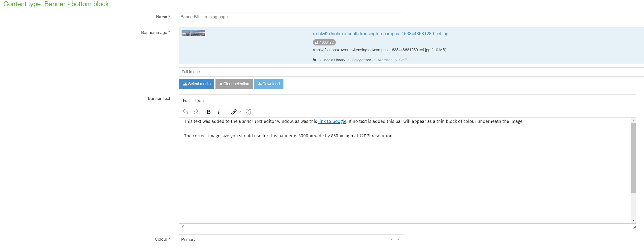Click the Remove link icon

(248, 112)
